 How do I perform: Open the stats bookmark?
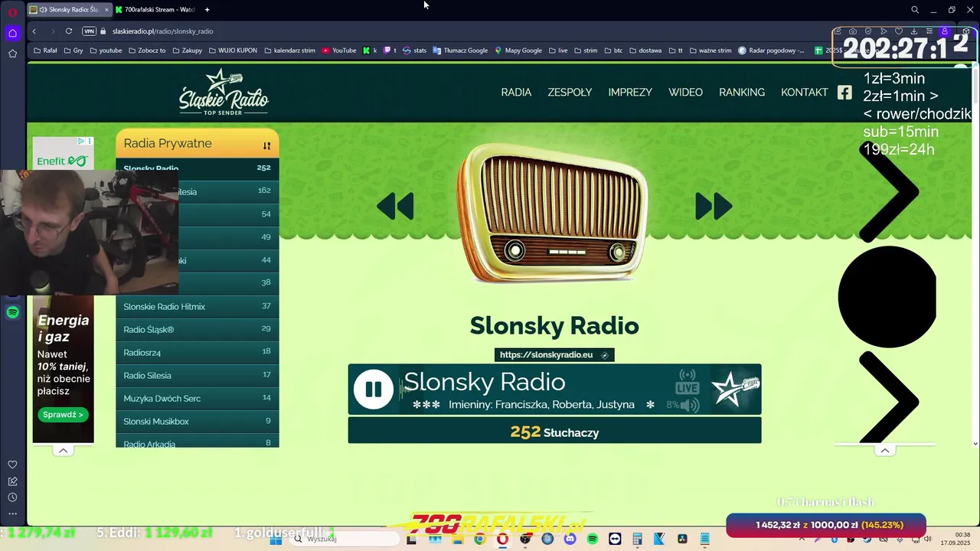415,51
